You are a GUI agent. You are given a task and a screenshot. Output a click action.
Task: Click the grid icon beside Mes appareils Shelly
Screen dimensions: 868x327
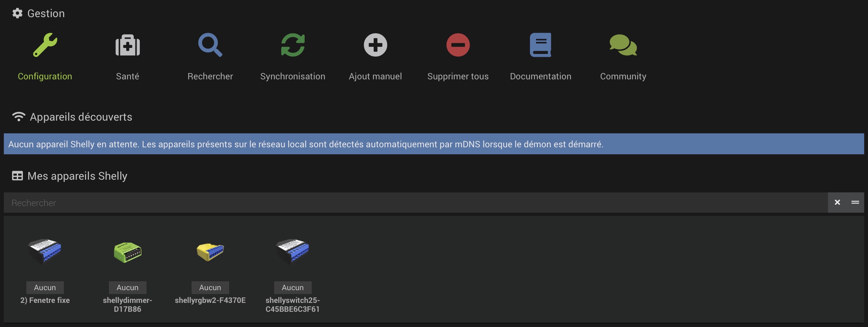coord(17,176)
